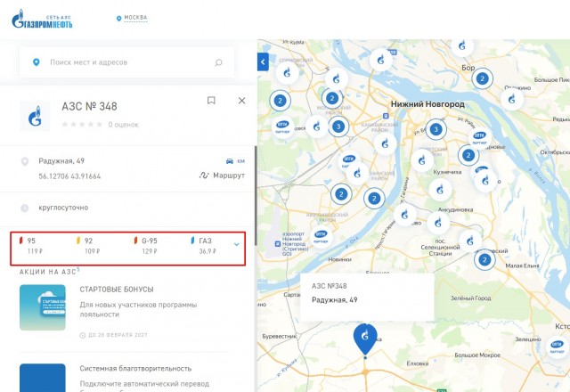Viewport: 570px width, 392px height.
Task: Click the address 'Радужная, 49'
Action: (x=61, y=160)
